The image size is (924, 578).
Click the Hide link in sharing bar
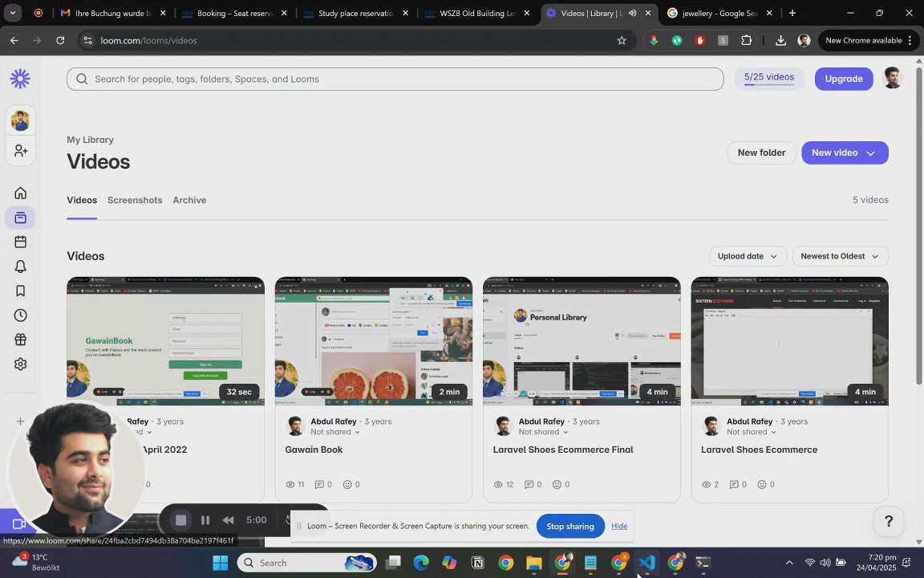[x=618, y=526]
